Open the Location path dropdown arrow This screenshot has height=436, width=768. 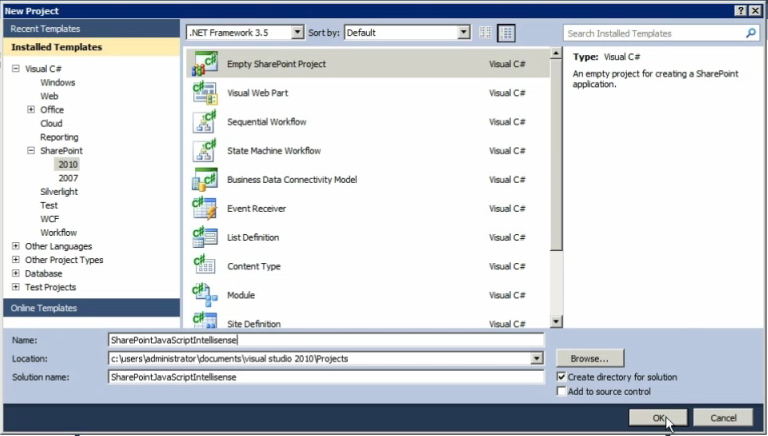click(x=537, y=359)
